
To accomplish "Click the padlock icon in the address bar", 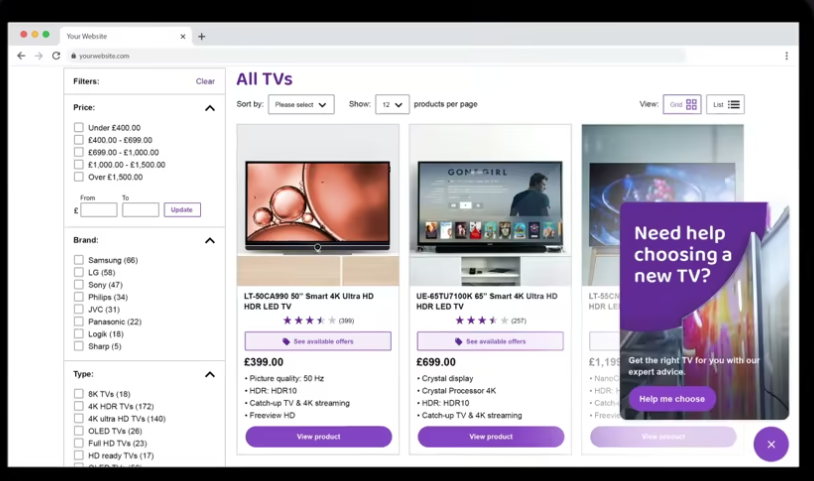I will (74, 56).
